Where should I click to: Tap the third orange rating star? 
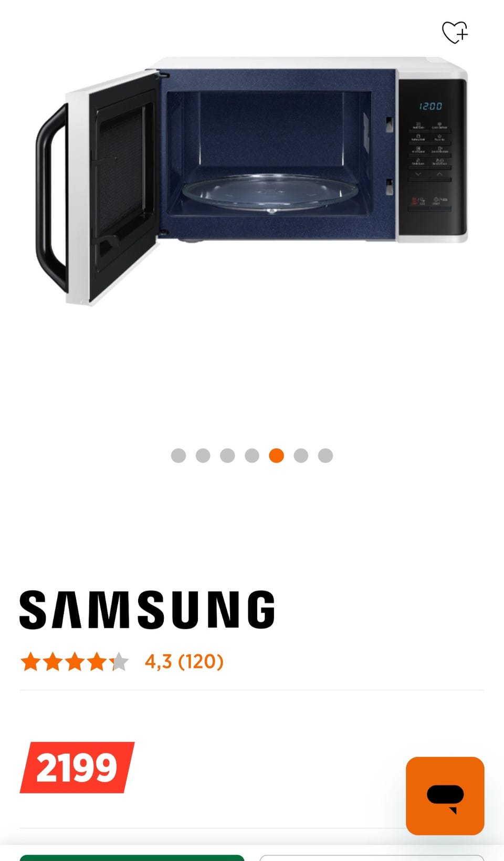click(x=75, y=661)
